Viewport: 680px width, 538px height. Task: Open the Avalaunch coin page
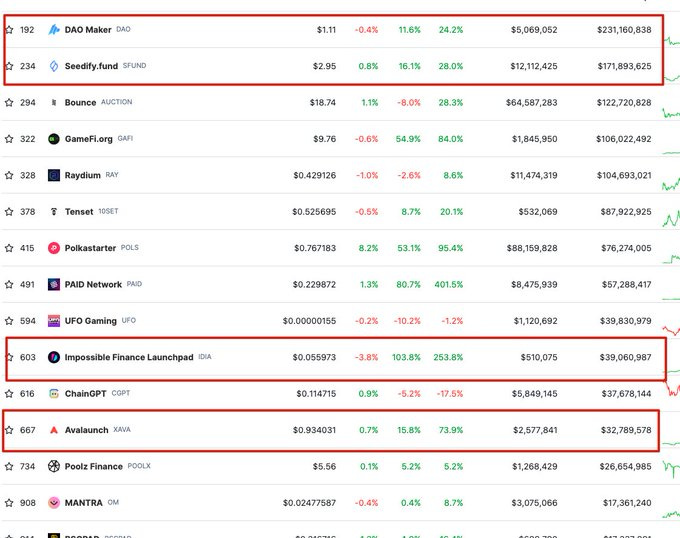tap(86, 430)
